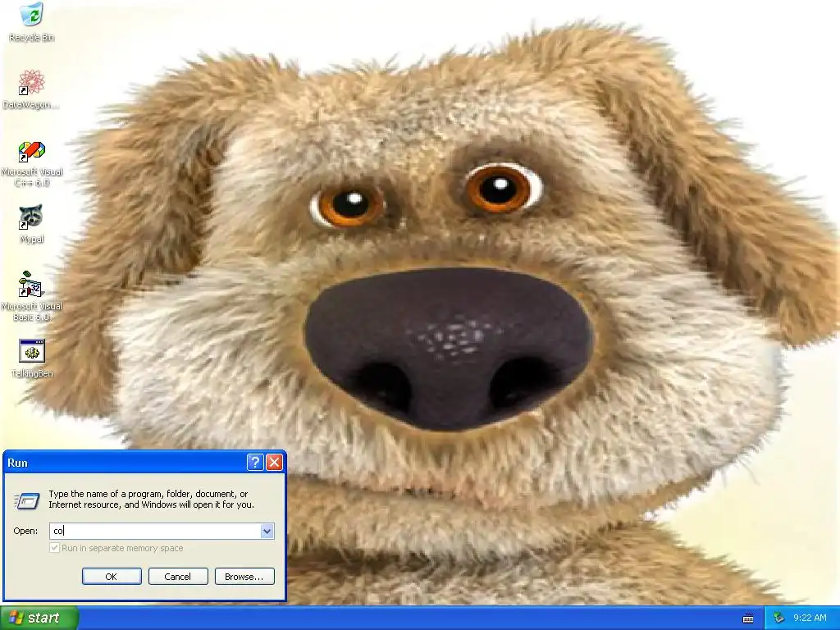Close the Run dialog with the X
The height and width of the screenshot is (630, 840).
(x=274, y=463)
